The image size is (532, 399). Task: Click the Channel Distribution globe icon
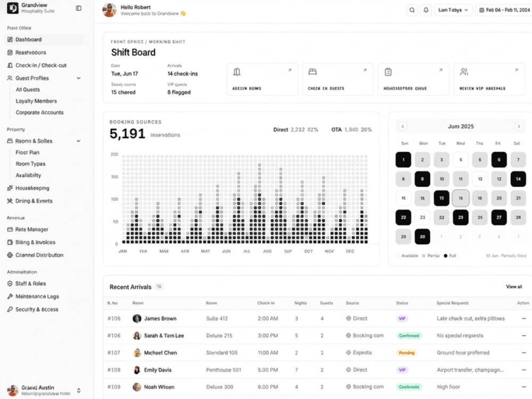(x=10, y=255)
